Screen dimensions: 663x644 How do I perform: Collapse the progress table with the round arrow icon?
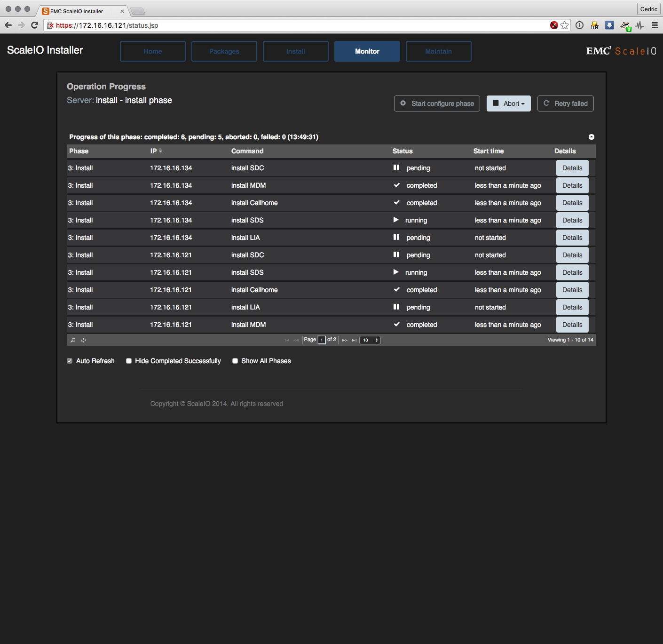(x=591, y=137)
